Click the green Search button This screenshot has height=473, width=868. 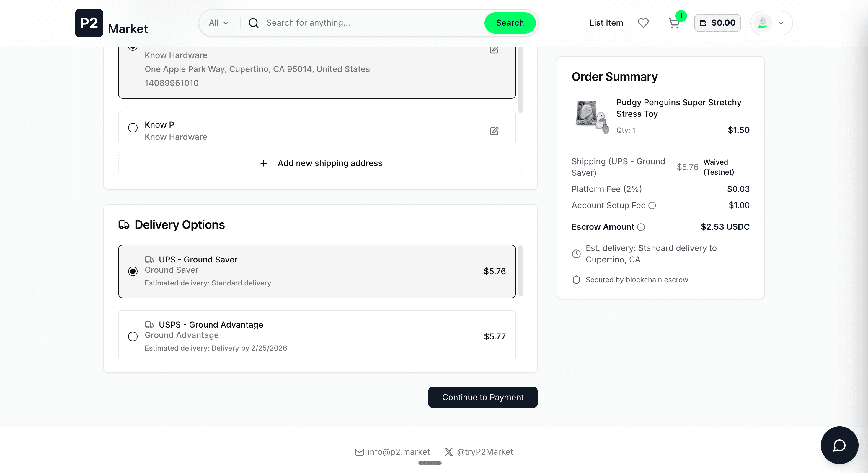pos(510,23)
